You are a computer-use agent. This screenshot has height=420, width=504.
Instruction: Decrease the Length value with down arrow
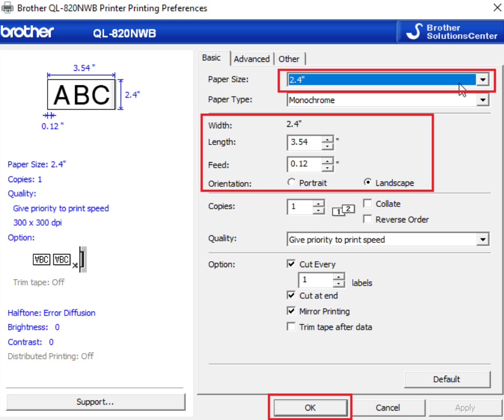pyautogui.click(x=327, y=147)
